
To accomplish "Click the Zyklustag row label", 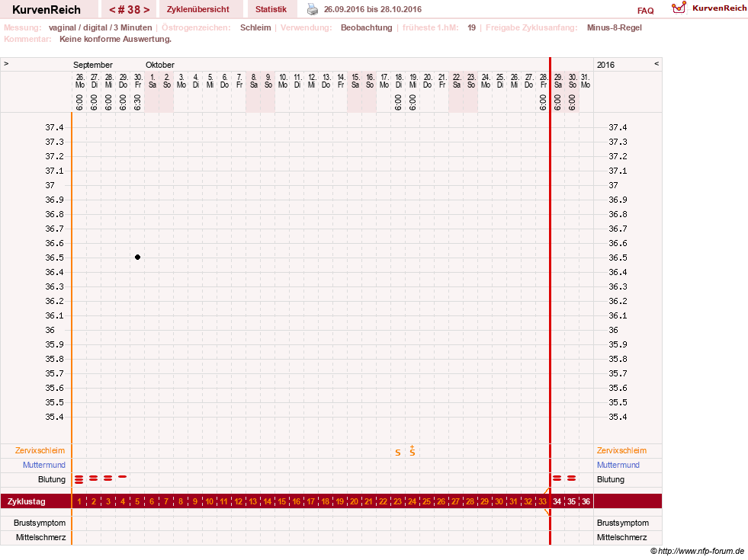I will click(x=26, y=501).
